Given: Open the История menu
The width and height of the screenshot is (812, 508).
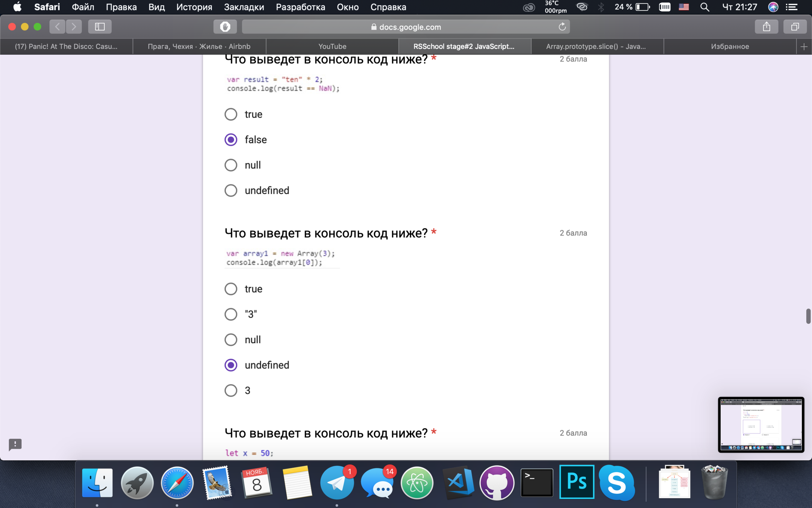Looking at the screenshot, I should (x=194, y=7).
